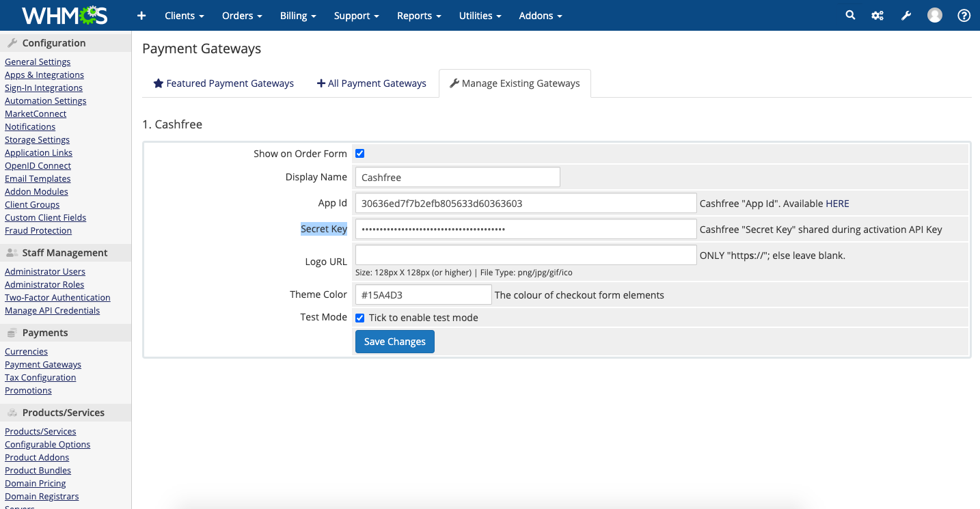This screenshot has height=509, width=980.
Task: Go to MarketConnect in sidebar
Action: click(36, 114)
